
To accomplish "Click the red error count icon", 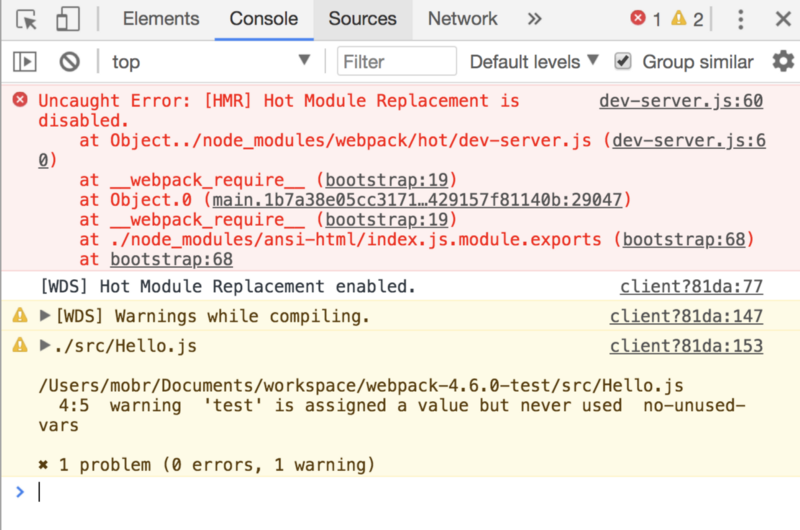I will [x=638, y=19].
